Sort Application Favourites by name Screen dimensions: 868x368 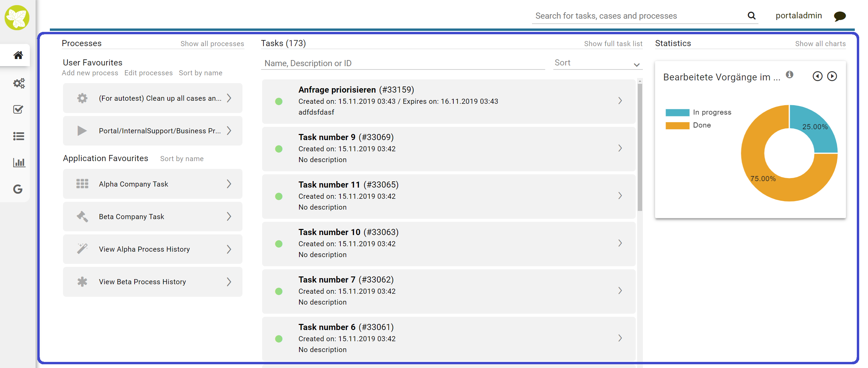tap(182, 159)
